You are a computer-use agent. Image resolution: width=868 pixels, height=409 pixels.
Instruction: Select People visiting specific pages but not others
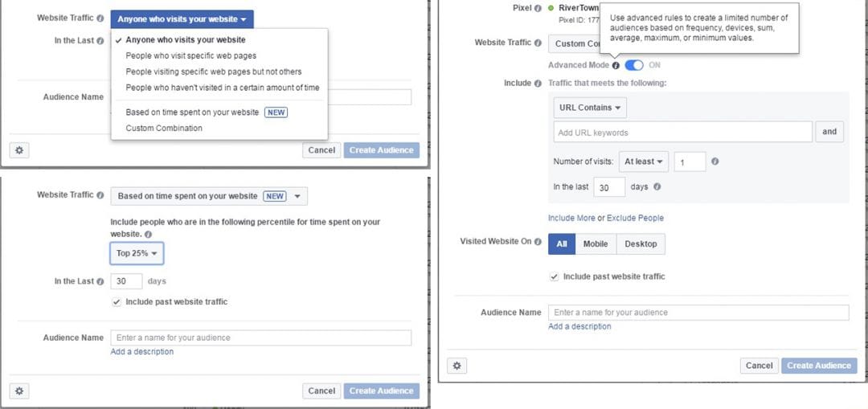[x=214, y=72]
